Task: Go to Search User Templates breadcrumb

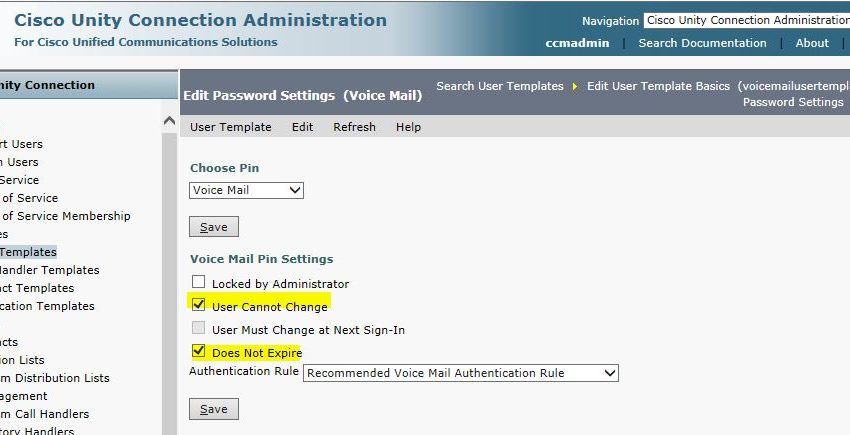Action: point(500,86)
